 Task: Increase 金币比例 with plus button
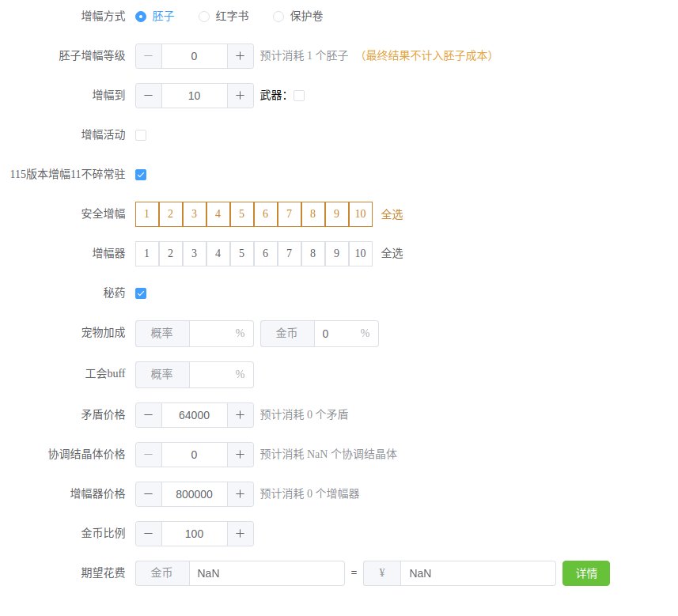coord(240,534)
